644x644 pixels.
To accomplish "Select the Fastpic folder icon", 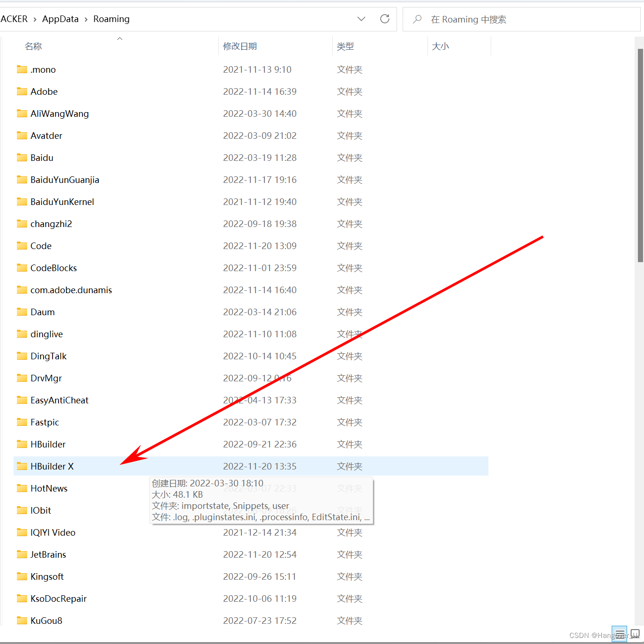I will (x=22, y=422).
